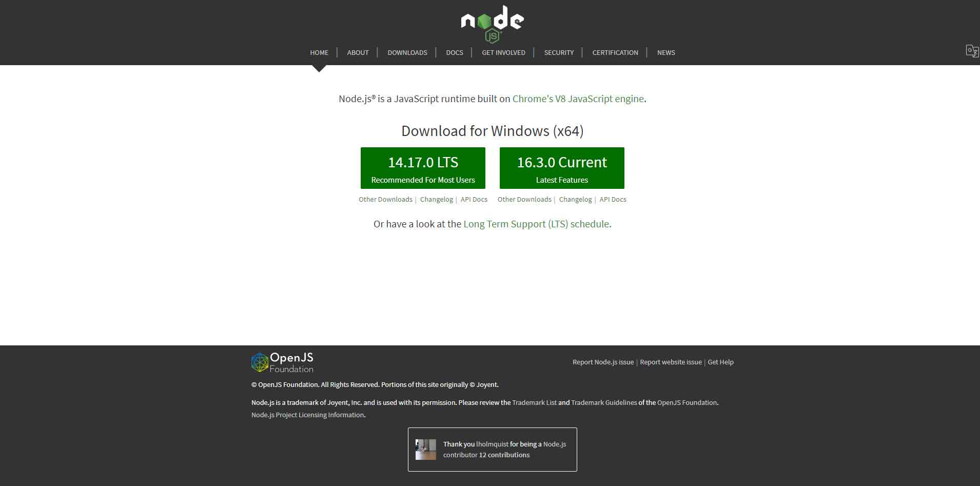Click Report Node.js issue link
Image resolution: width=980 pixels, height=486 pixels.
(x=603, y=362)
